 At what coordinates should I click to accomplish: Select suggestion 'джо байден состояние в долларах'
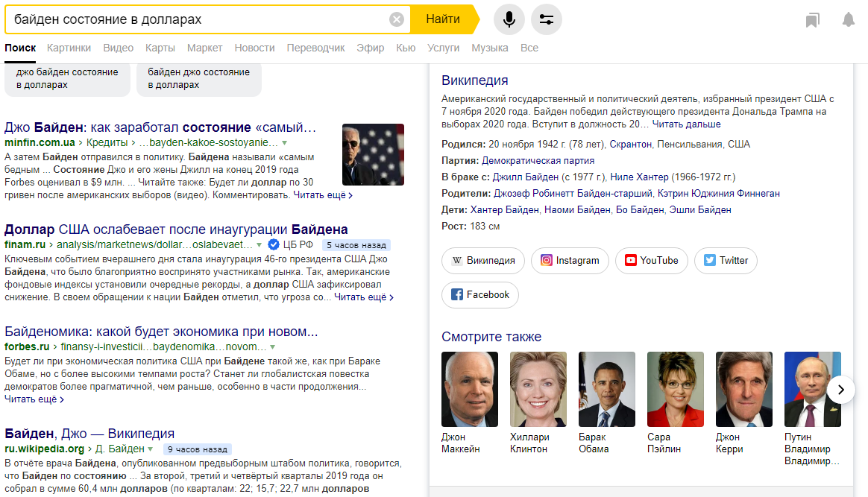tap(67, 78)
